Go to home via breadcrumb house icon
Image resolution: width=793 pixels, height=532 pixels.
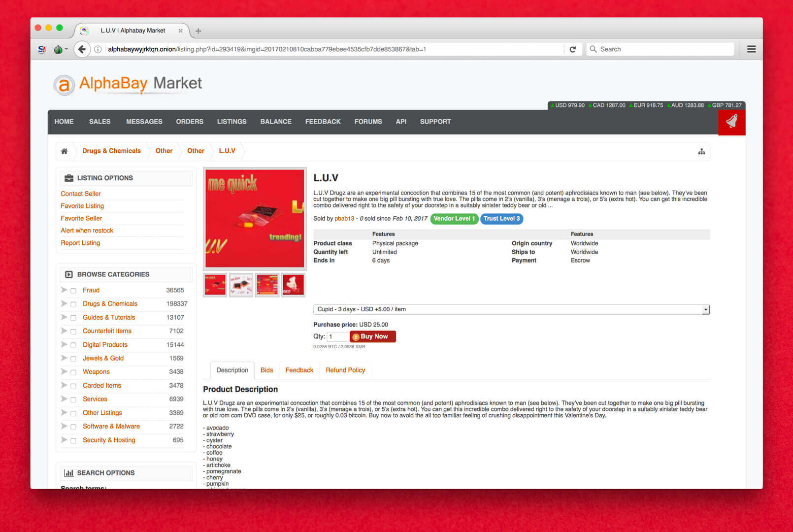(x=64, y=151)
